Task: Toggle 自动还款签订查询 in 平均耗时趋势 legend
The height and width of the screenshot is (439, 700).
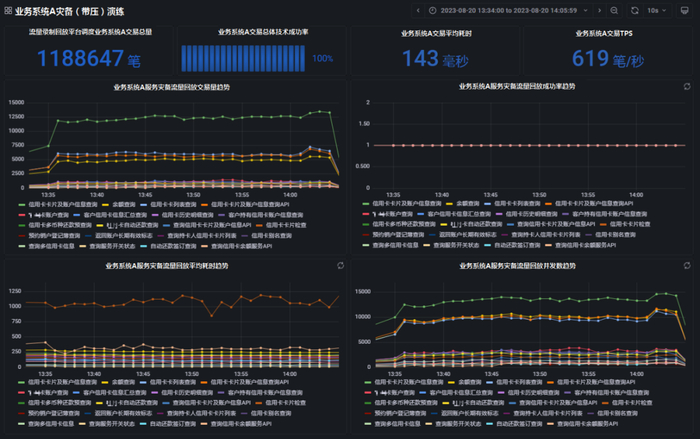Action: 172,424
